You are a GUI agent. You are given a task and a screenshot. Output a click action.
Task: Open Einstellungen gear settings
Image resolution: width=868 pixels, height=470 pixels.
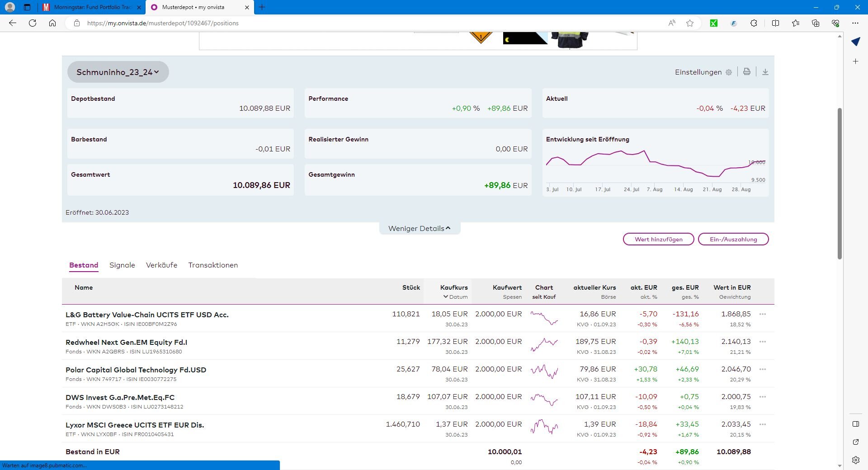click(x=728, y=72)
